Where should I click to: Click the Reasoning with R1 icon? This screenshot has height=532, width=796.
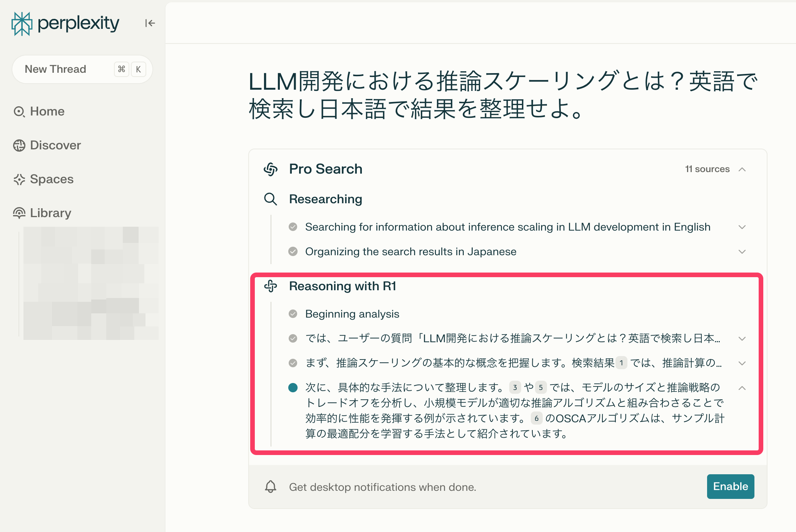(271, 286)
